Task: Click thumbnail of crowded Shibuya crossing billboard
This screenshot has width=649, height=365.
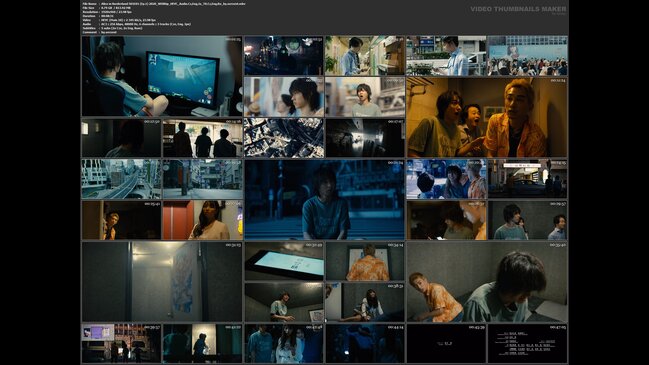Action: (x=527, y=55)
